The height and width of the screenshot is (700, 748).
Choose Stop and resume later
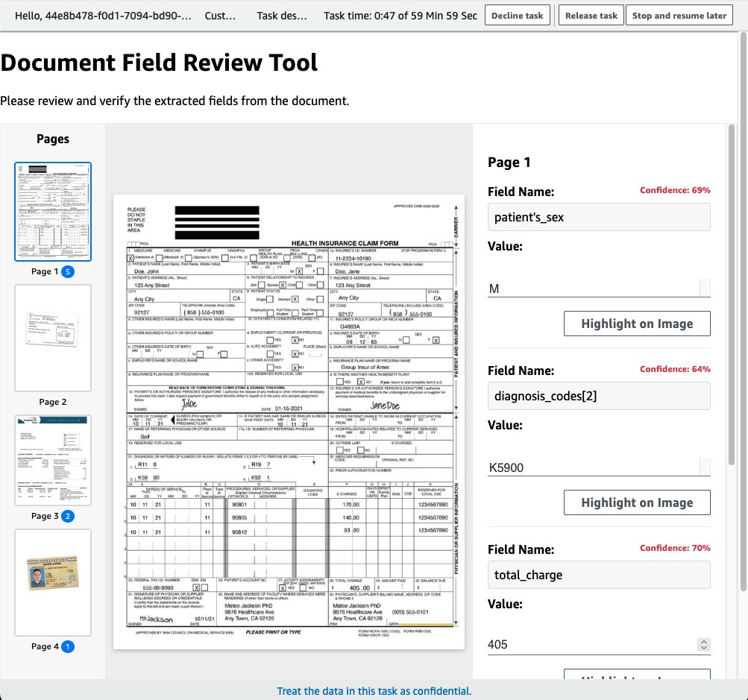tap(679, 15)
